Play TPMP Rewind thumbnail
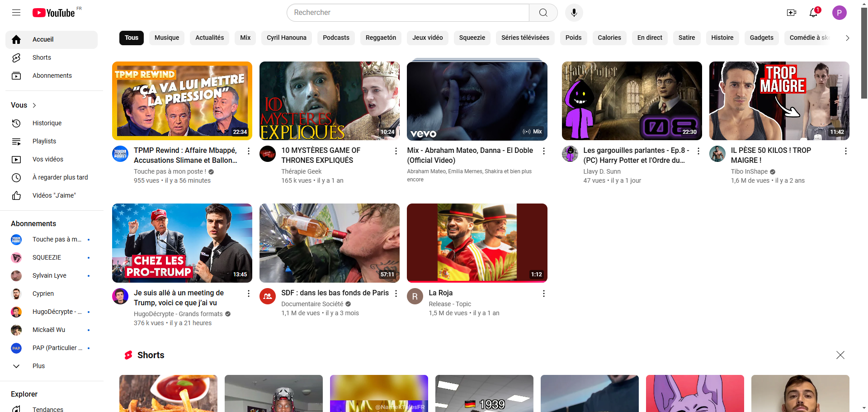 182,101
